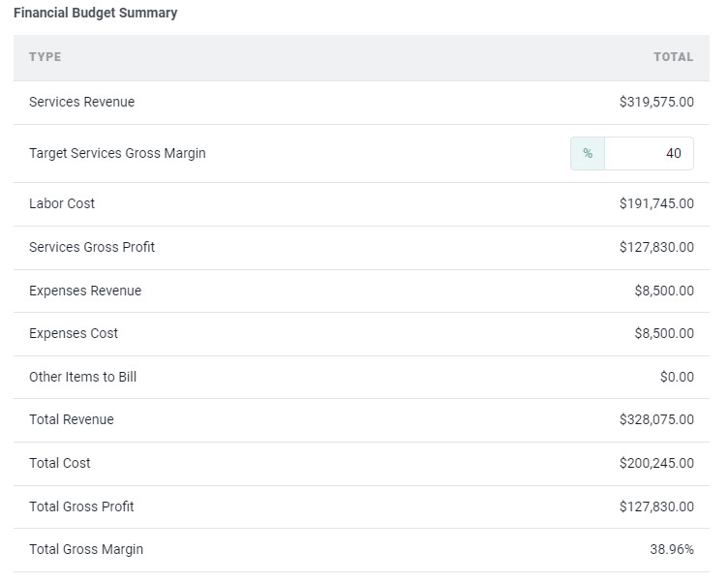Click the Target Services Gross Margin input field

coord(649,153)
